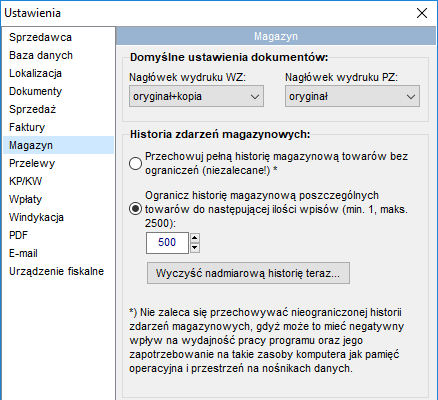This screenshot has width=438, height=400.
Task: Open the Dokumenty settings page
Action: pos(58,91)
